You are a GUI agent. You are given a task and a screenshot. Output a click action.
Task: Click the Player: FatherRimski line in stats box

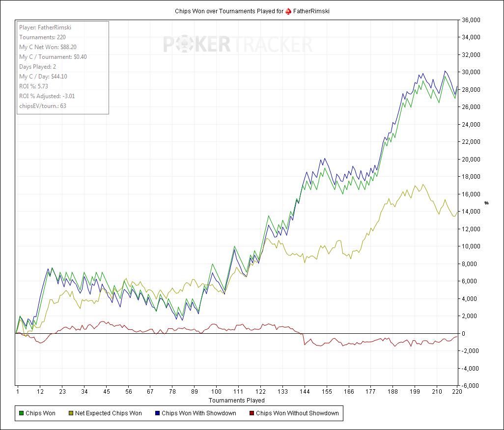[45, 27]
